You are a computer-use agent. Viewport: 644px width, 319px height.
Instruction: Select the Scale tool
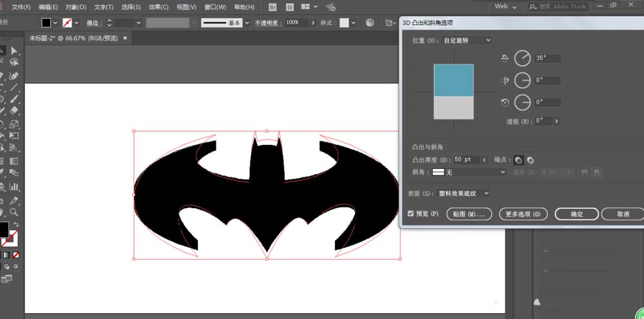[14, 123]
